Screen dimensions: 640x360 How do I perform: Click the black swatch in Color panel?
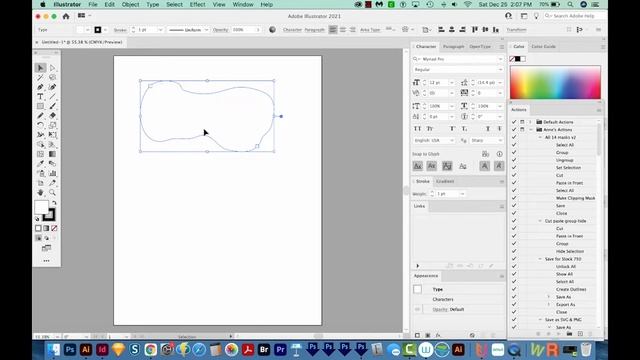pyautogui.click(x=518, y=59)
